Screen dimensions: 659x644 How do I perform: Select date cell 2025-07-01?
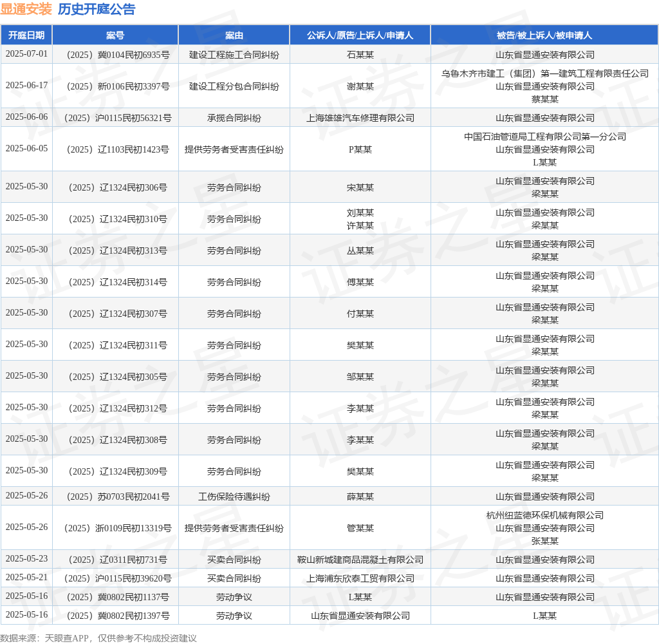pos(26,54)
